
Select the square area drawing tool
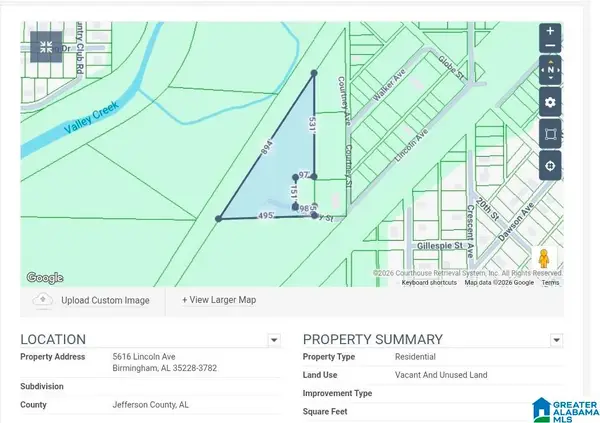coord(550,133)
